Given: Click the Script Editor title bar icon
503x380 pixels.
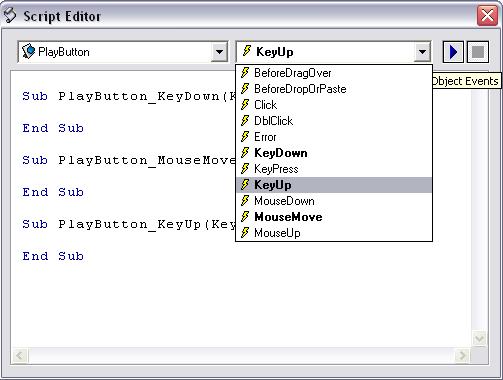Looking at the screenshot, I should 10,15.
